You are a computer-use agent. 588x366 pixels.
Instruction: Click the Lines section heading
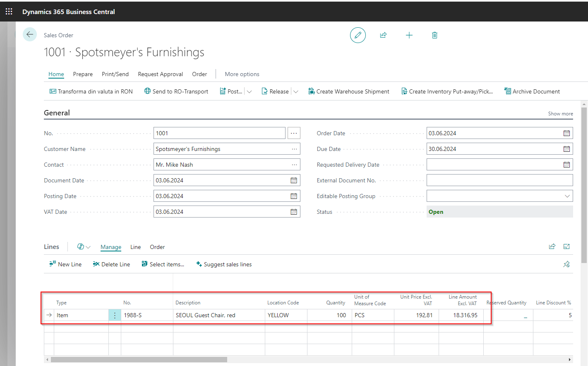click(x=51, y=247)
